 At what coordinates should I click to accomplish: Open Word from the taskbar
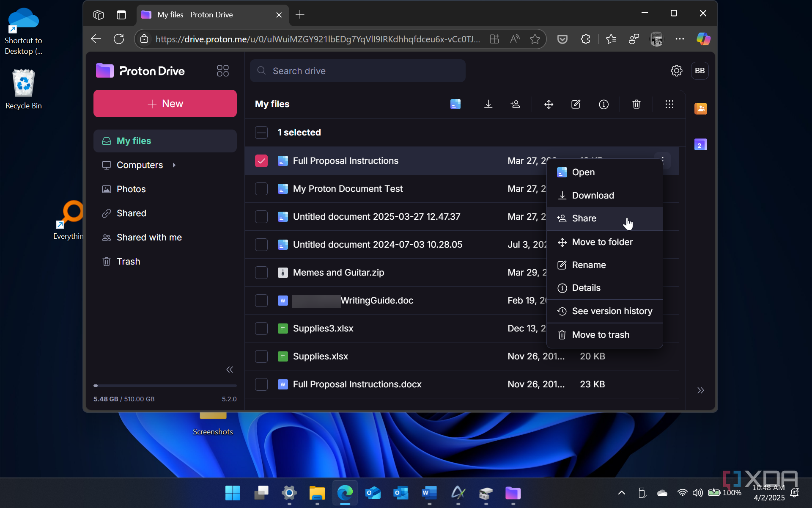click(429, 493)
